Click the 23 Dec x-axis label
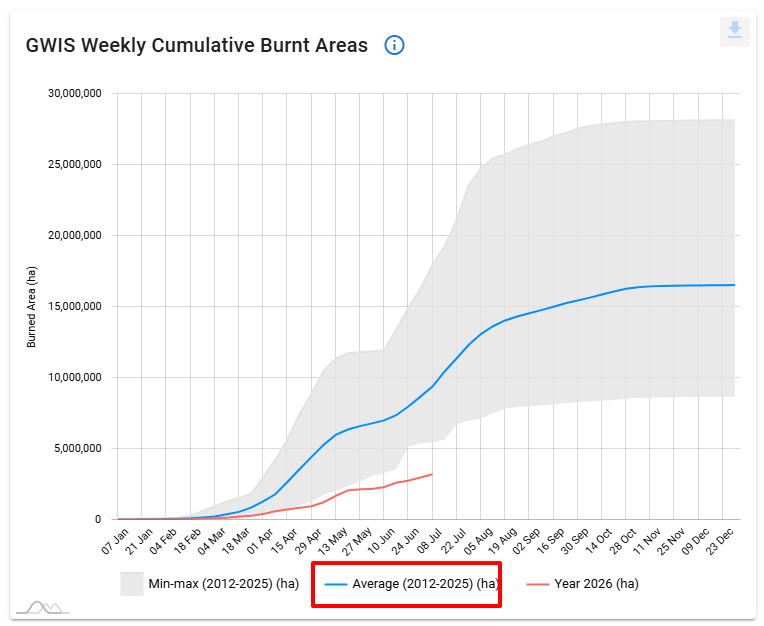 pos(720,540)
